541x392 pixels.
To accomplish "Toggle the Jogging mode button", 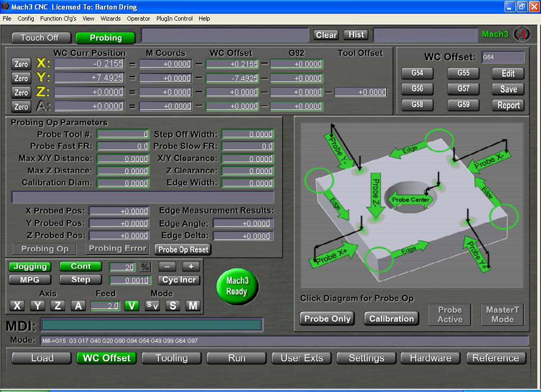I will (x=30, y=267).
